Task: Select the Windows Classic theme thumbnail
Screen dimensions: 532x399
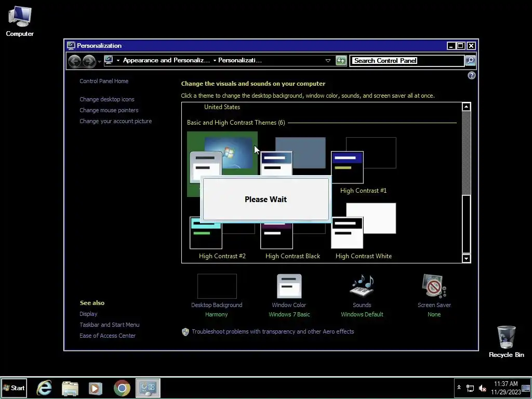Action: coord(293,156)
